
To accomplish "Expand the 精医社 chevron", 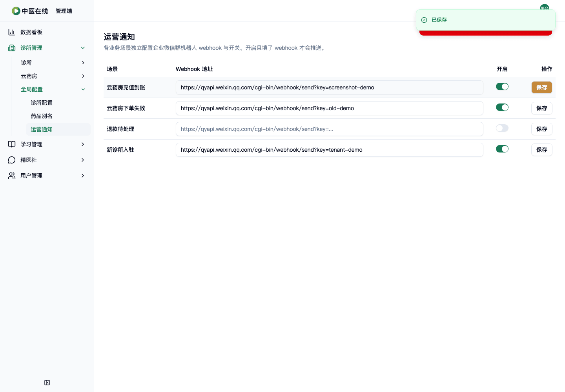I will [83, 160].
